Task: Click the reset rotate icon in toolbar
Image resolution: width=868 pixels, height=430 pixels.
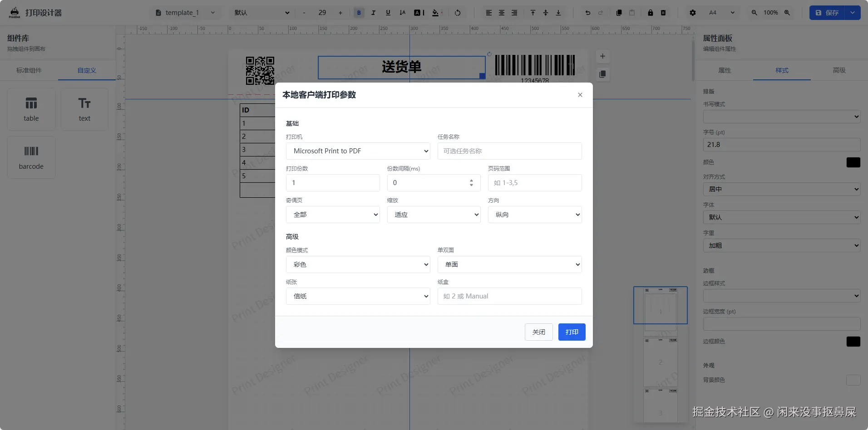Action: (458, 13)
